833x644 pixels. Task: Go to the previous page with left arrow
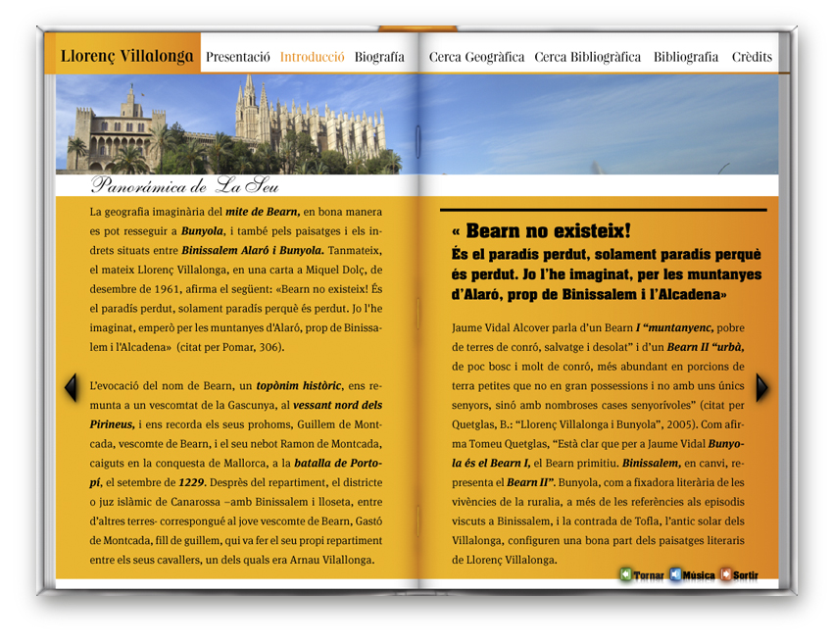(71, 388)
